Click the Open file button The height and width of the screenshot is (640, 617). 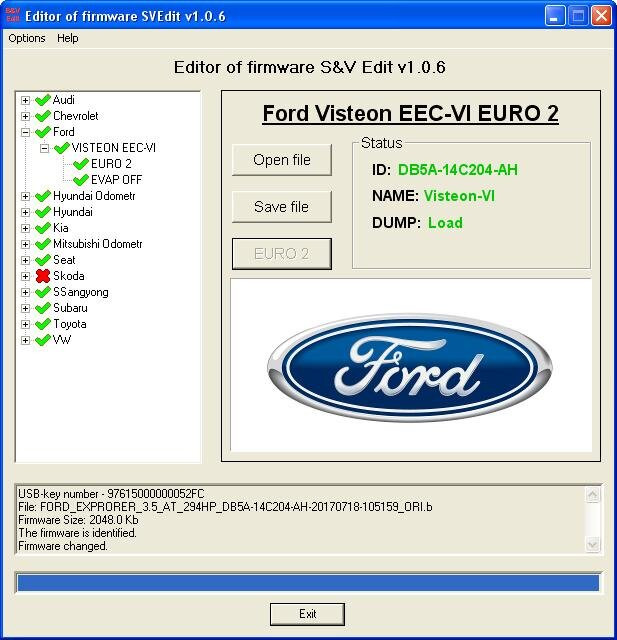pos(282,160)
